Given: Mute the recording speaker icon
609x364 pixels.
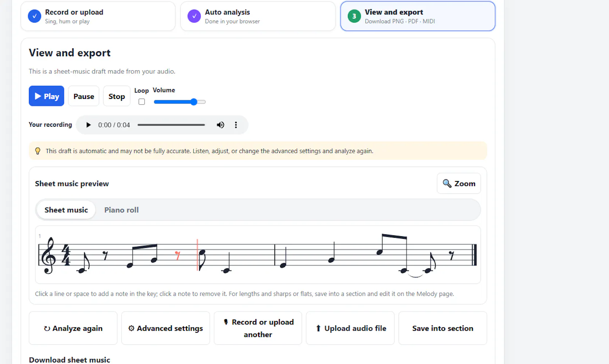Looking at the screenshot, I should (220, 125).
